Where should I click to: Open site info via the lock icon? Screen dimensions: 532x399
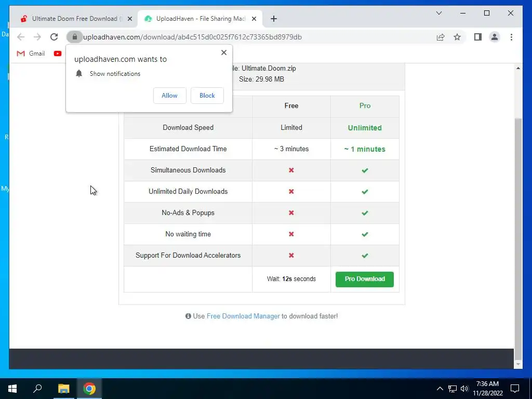pos(75,37)
